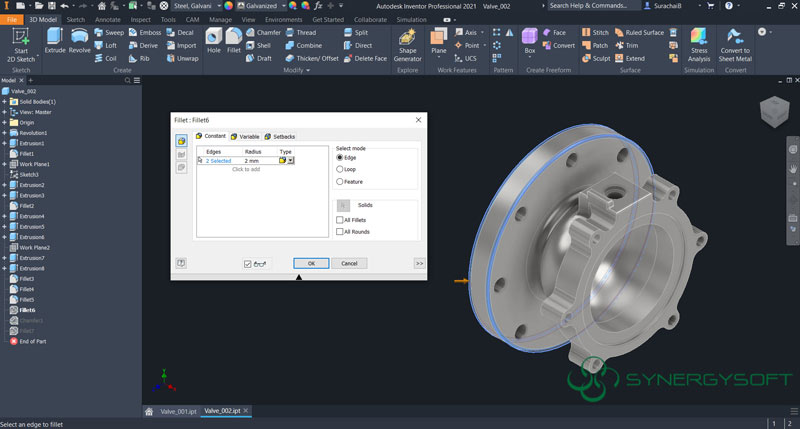Screen dimensions: 800x429
Task: Choose the Thread tool
Action: [x=301, y=32]
